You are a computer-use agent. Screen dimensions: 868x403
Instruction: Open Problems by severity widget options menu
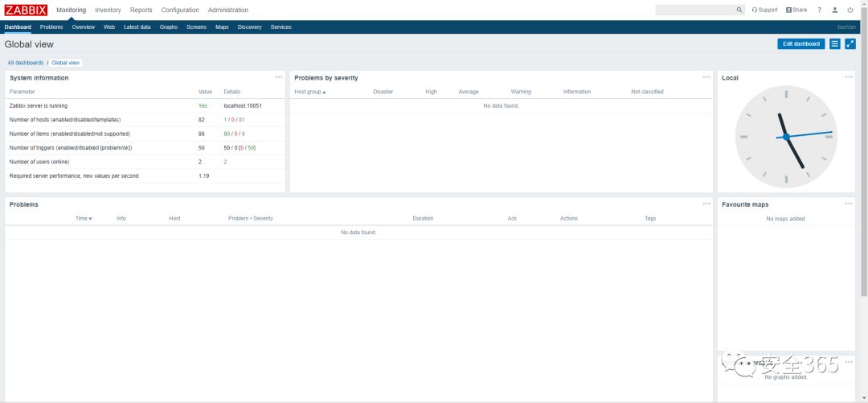(706, 77)
